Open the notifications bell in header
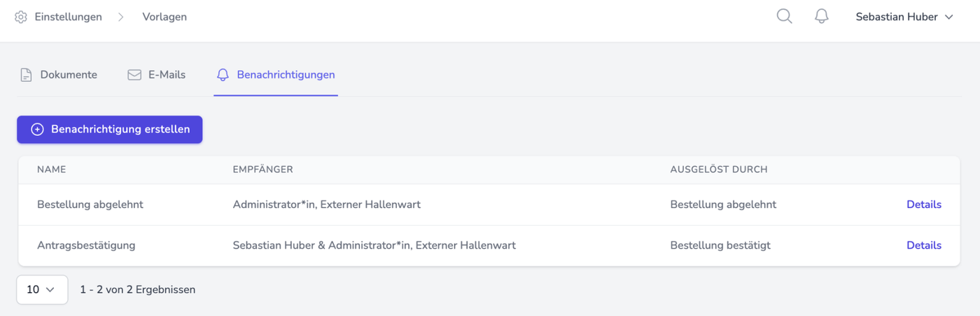 822,17
